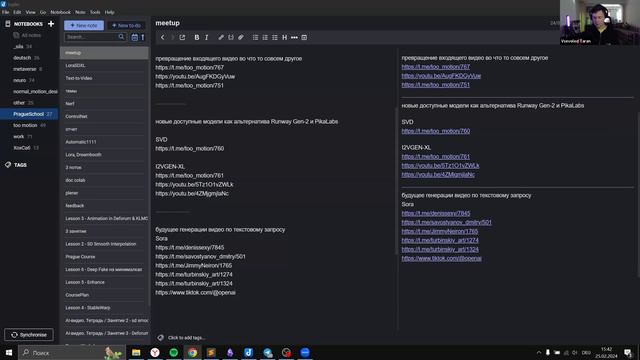Add a new notebook with the plus icon
640x360 pixels.
[51, 24]
